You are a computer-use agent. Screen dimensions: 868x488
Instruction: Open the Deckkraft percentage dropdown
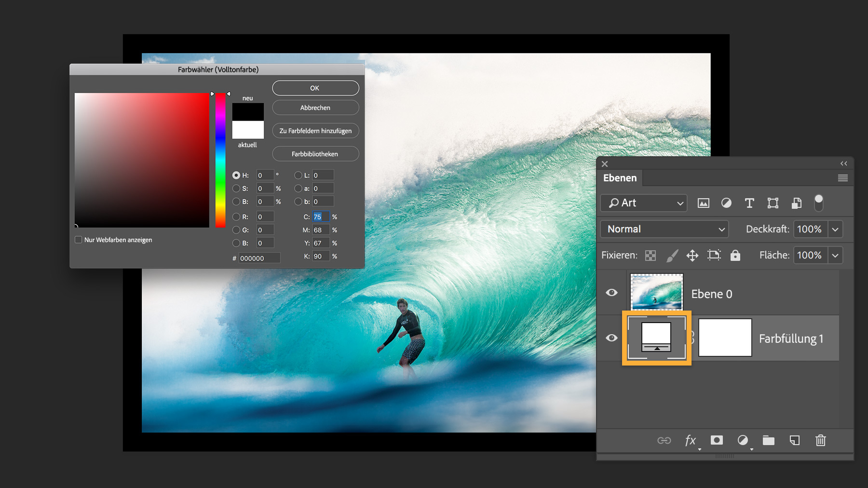pos(835,229)
